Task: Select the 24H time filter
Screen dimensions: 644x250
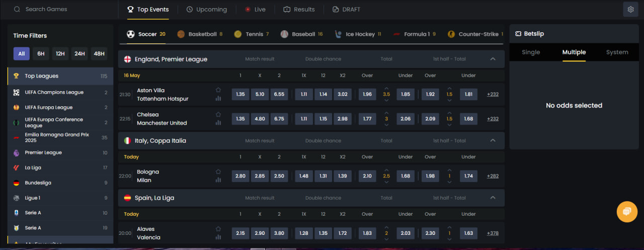Action: click(x=79, y=54)
